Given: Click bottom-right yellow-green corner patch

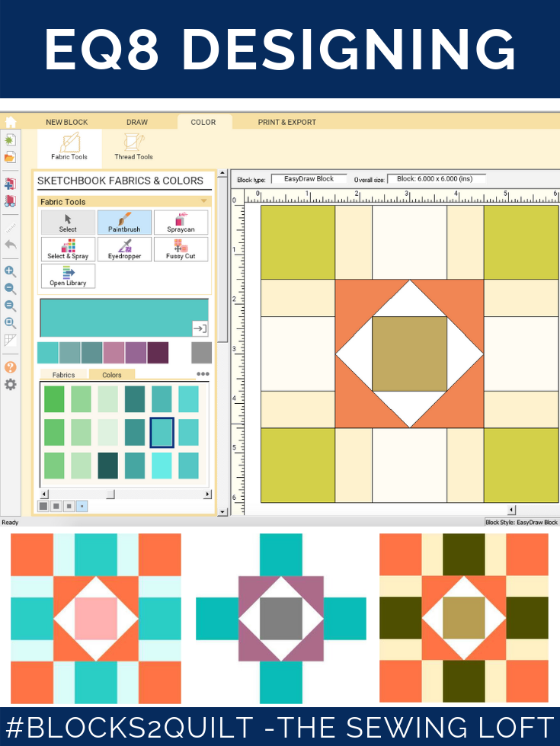Looking at the screenshot, I should tap(521, 466).
